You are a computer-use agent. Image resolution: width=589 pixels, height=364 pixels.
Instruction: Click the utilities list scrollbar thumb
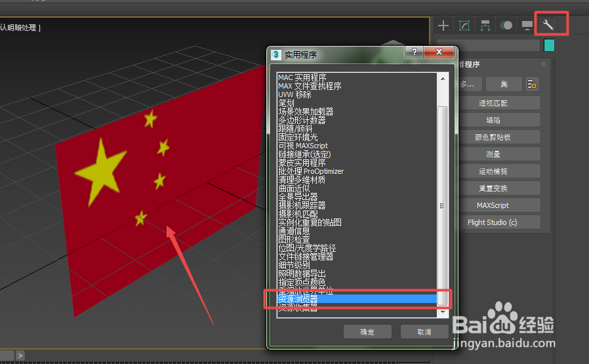click(x=443, y=205)
